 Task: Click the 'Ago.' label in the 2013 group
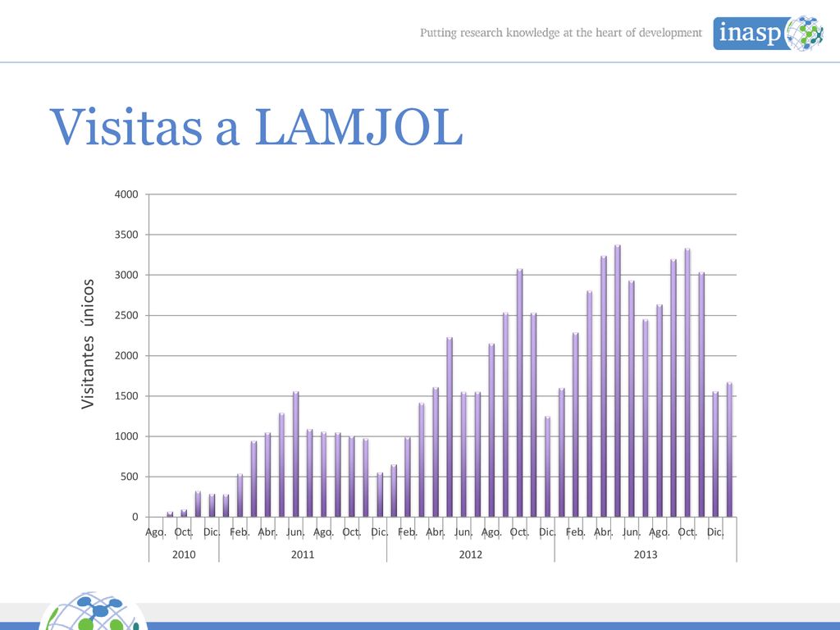pos(659,532)
